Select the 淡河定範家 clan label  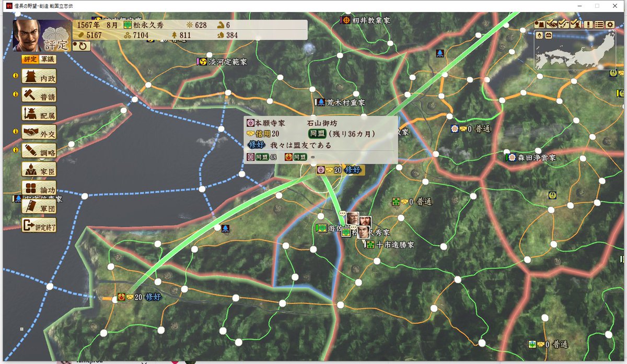pyautogui.click(x=227, y=62)
